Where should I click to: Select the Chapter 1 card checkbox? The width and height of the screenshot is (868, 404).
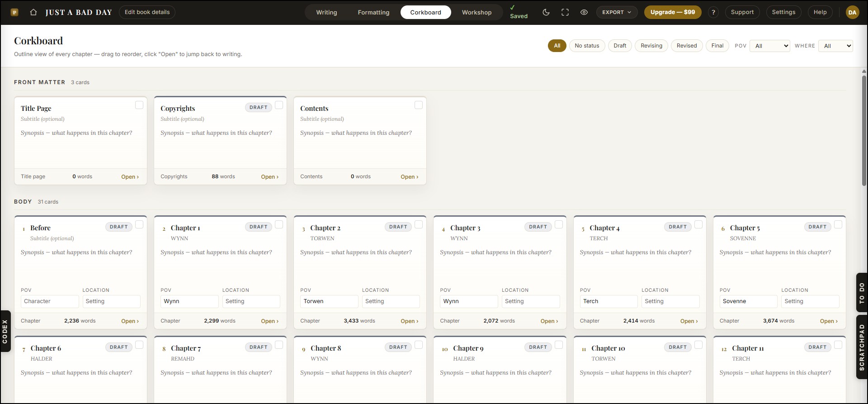(279, 224)
